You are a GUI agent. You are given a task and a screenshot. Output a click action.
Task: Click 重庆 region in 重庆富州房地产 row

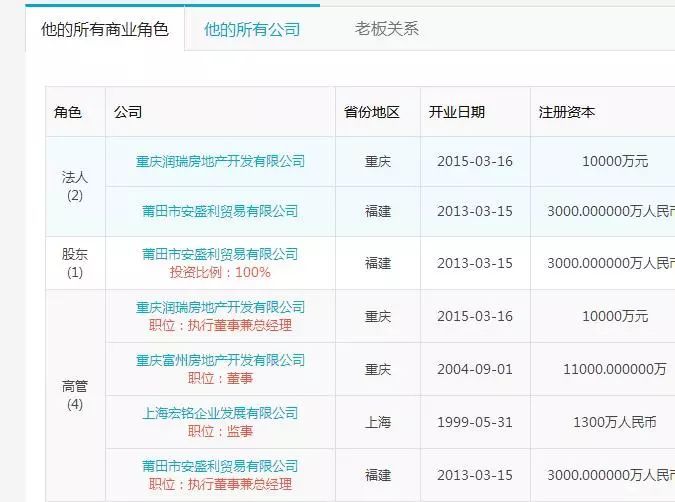(x=378, y=369)
